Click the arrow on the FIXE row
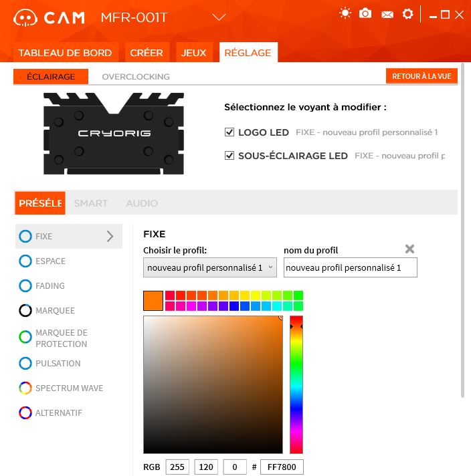471x476 pixels. (x=110, y=236)
